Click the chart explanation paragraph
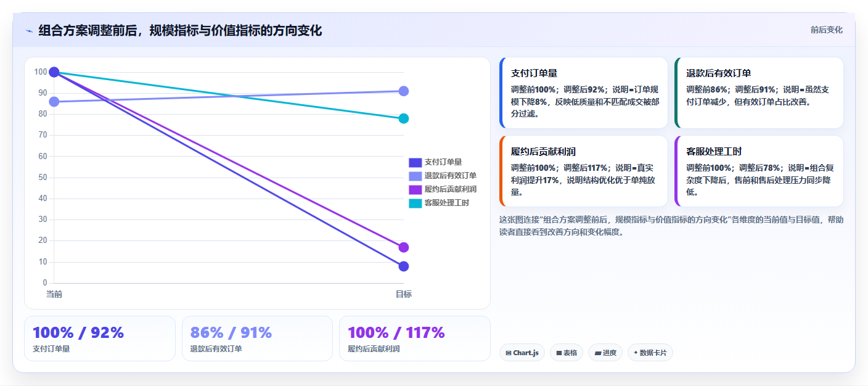Viewport: 868px width, 386px height. click(671, 226)
